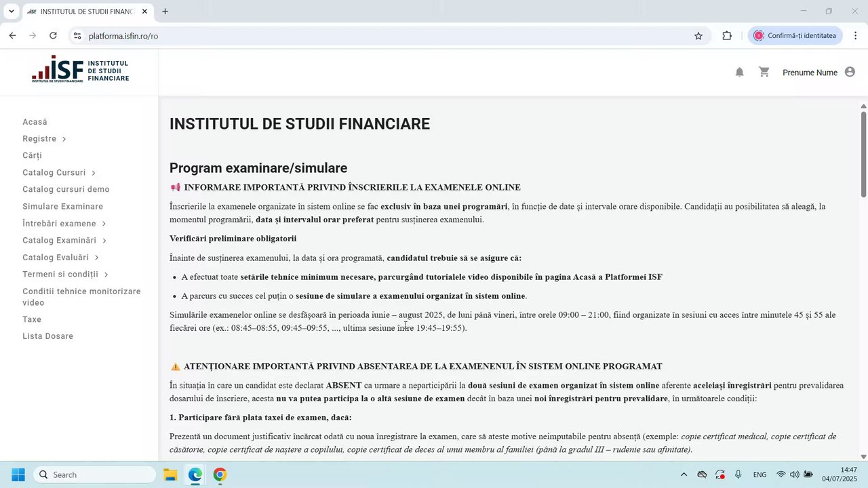Open the Lista Dosare sidebar link
The height and width of the screenshot is (488, 868).
point(47,336)
